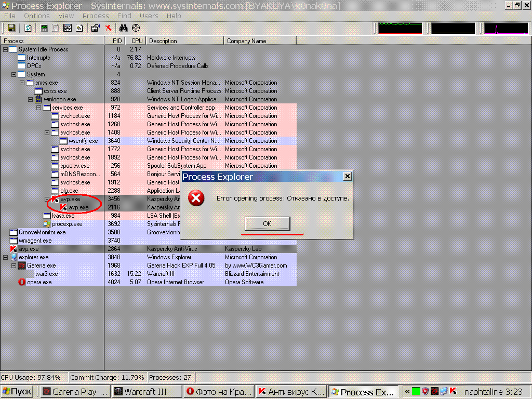The width and height of the screenshot is (532, 399).
Task: Click Windows Security Center shield tray icon
Action: 425,391
